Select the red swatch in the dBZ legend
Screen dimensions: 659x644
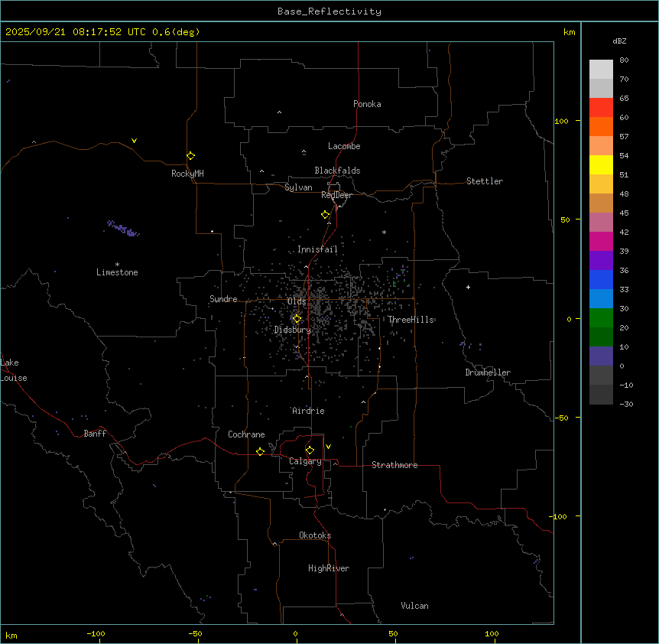click(x=601, y=107)
